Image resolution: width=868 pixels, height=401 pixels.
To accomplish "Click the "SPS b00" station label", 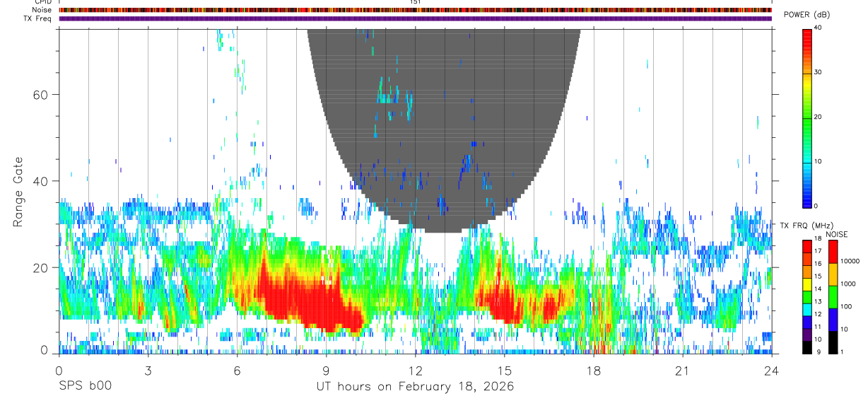I will tap(85, 387).
